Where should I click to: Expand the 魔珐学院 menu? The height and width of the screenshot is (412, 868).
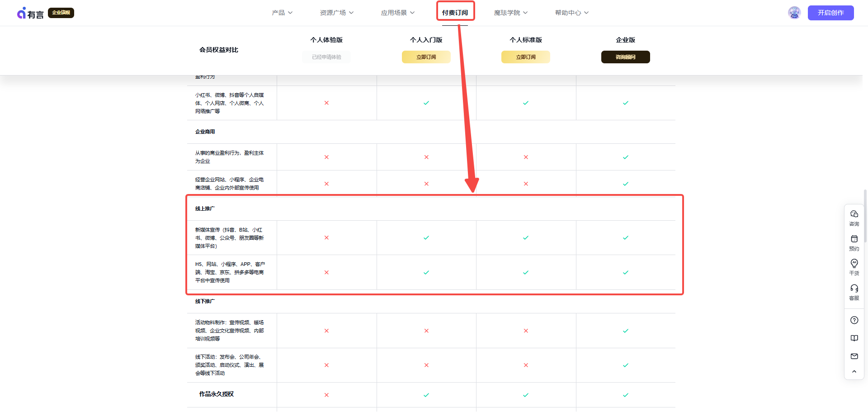point(510,13)
